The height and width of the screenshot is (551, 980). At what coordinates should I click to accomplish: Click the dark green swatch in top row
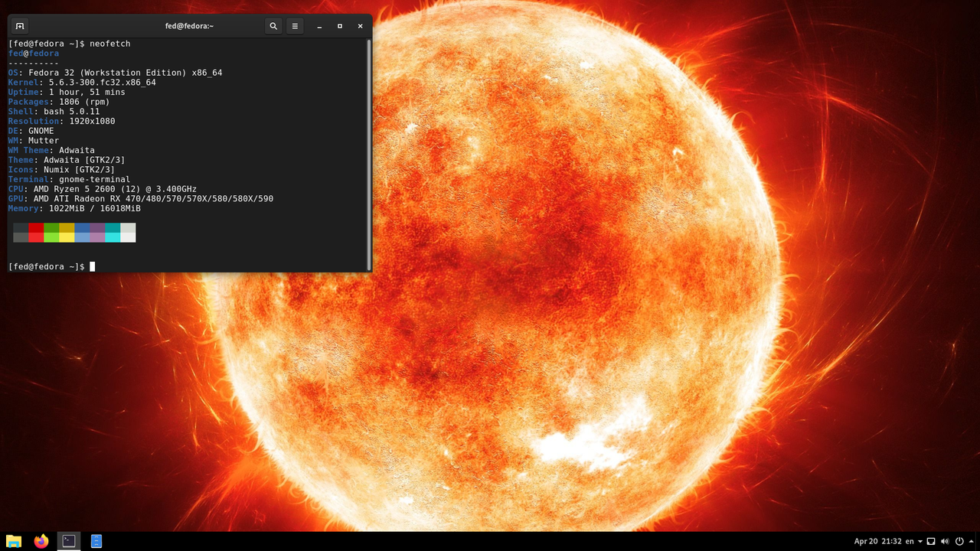point(51,227)
